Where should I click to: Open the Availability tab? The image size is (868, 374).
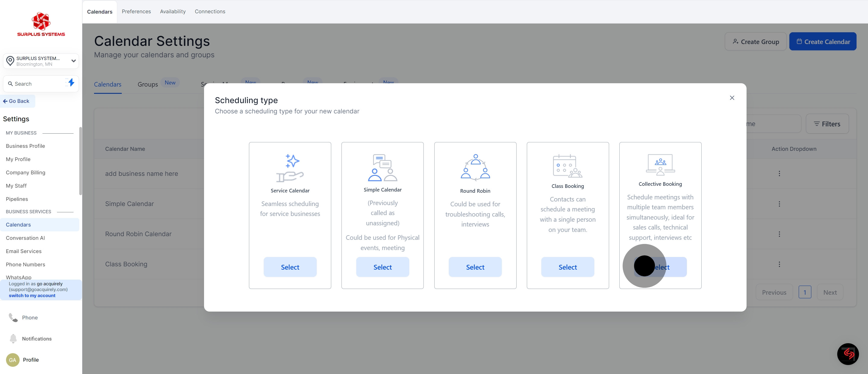point(172,11)
